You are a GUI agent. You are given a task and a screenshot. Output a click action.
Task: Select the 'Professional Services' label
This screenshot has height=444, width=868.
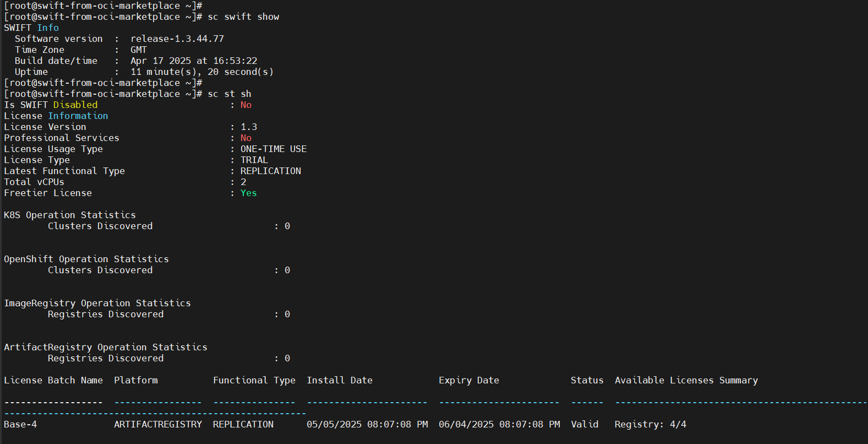[62, 138]
